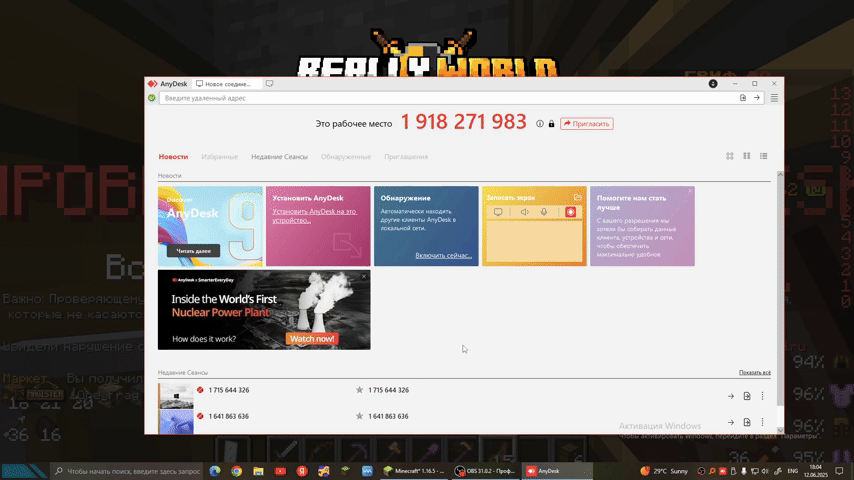Open the three-dot menu for 1 641 863 636
Viewport: 854px width, 480px height.
(x=762, y=422)
